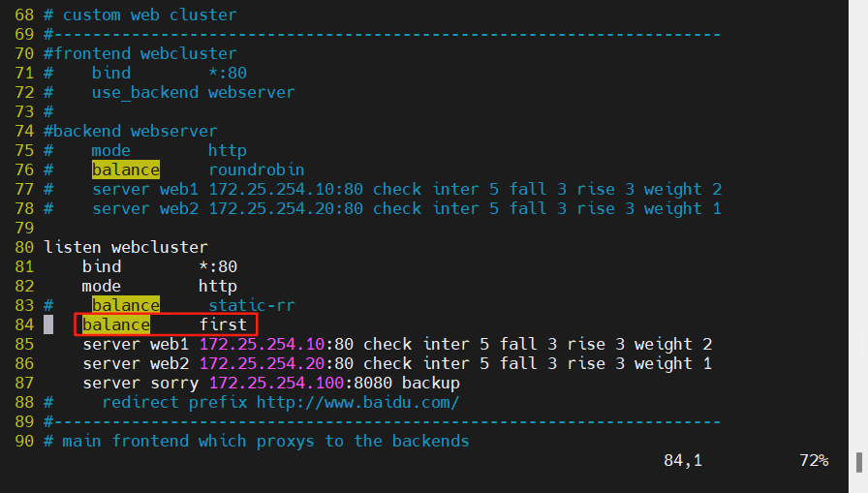Click 'static-rr' on commented line 83
Screen dimensions: 868x493
pos(251,305)
